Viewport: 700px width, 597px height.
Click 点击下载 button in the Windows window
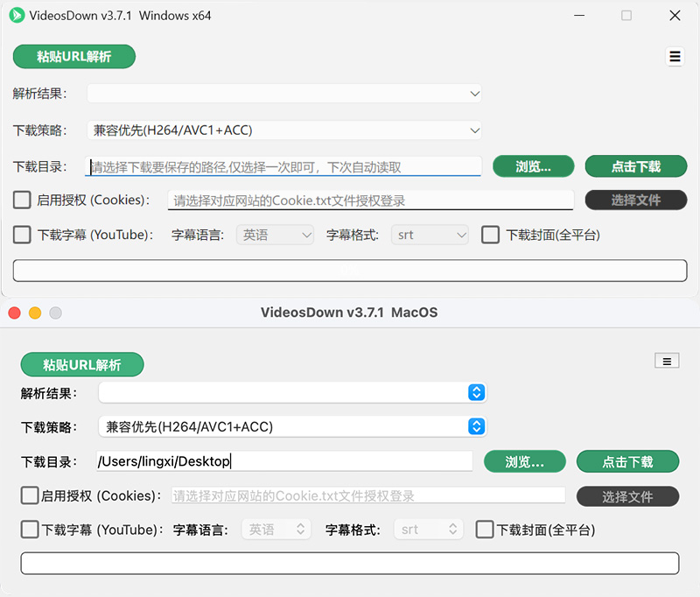pyautogui.click(x=636, y=166)
